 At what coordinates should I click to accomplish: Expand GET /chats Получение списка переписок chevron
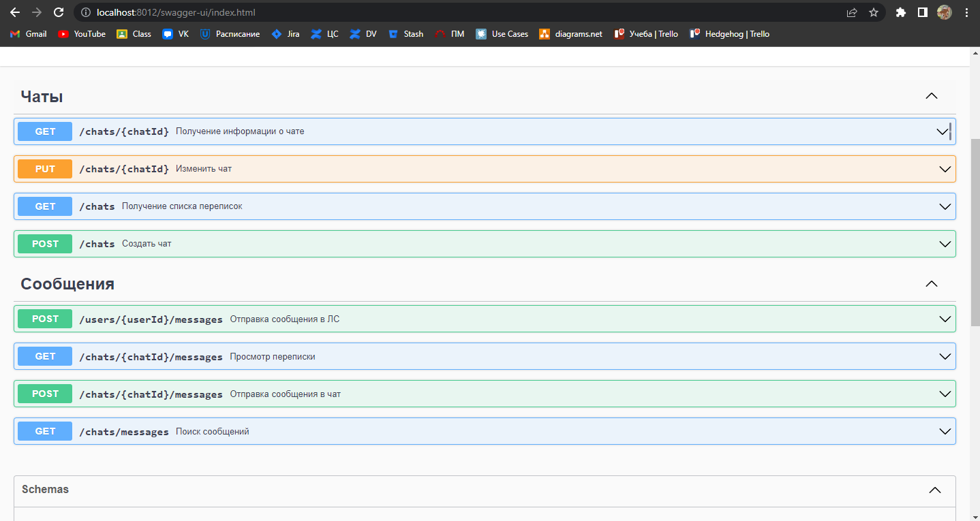pyautogui.click(x=945, y=206)
